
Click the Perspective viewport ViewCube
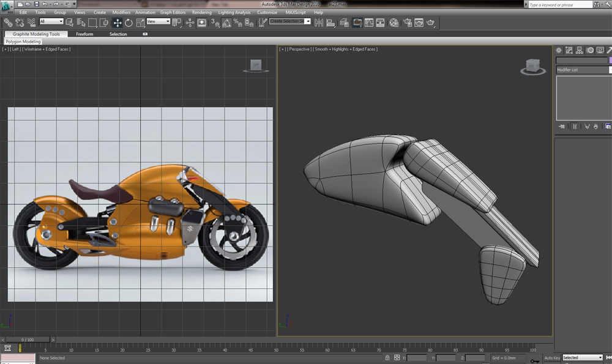coord(532,66)
